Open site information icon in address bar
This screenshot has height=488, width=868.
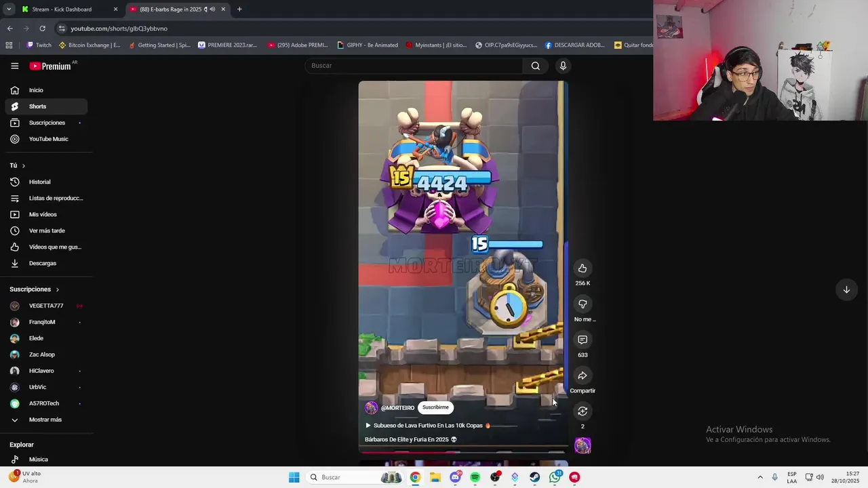62,28
